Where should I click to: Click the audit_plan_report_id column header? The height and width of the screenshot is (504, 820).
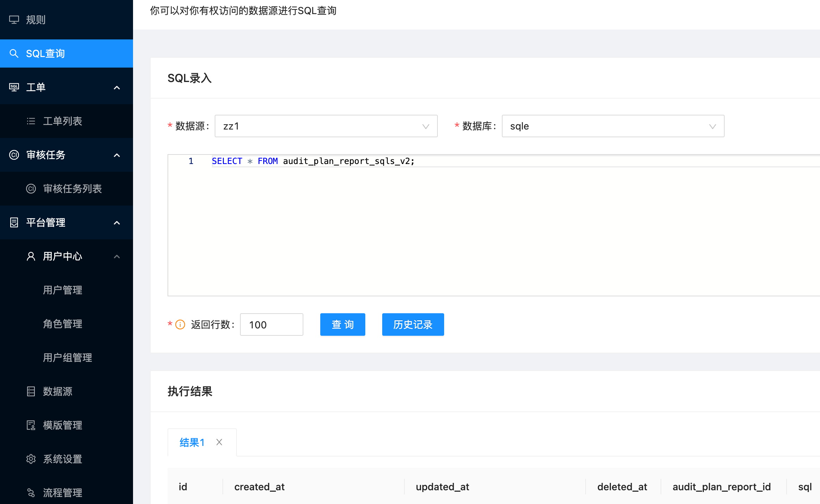click(x=722, y=487)
